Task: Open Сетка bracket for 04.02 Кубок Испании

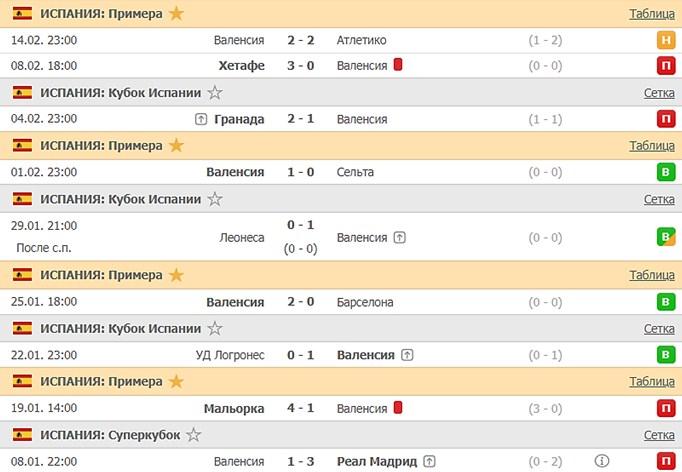Action: [659, 93]
